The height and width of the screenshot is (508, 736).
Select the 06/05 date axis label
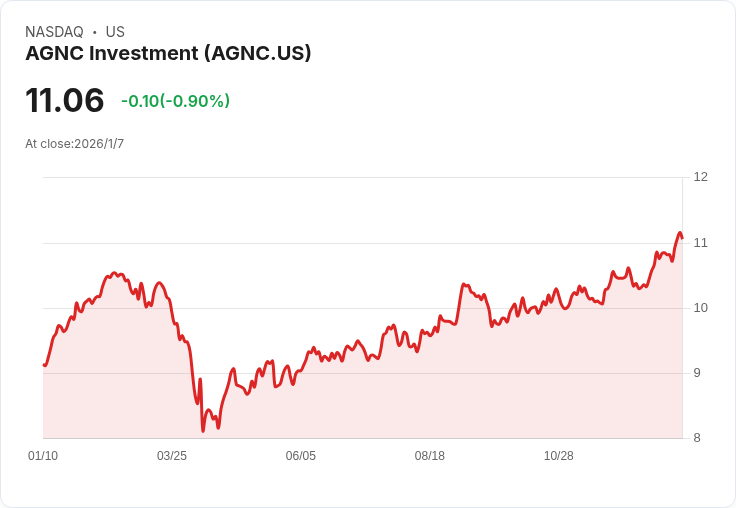(301, 456)
